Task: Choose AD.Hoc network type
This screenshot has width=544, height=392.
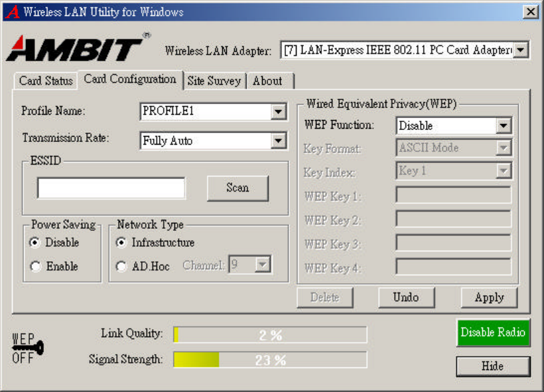Action: click(x=121, y=266)
